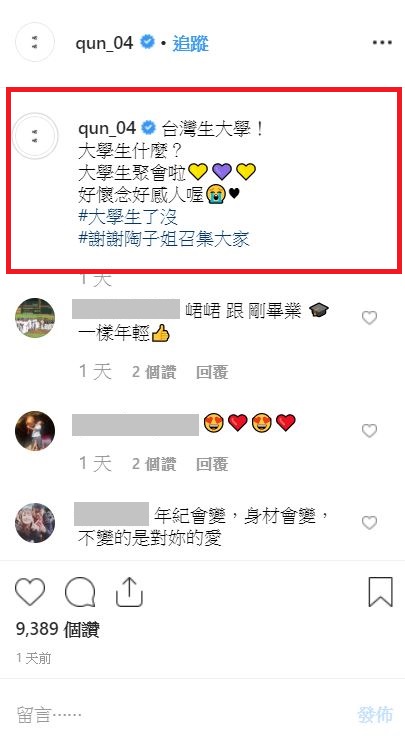Share the post using the share icon

pos(129,592)
